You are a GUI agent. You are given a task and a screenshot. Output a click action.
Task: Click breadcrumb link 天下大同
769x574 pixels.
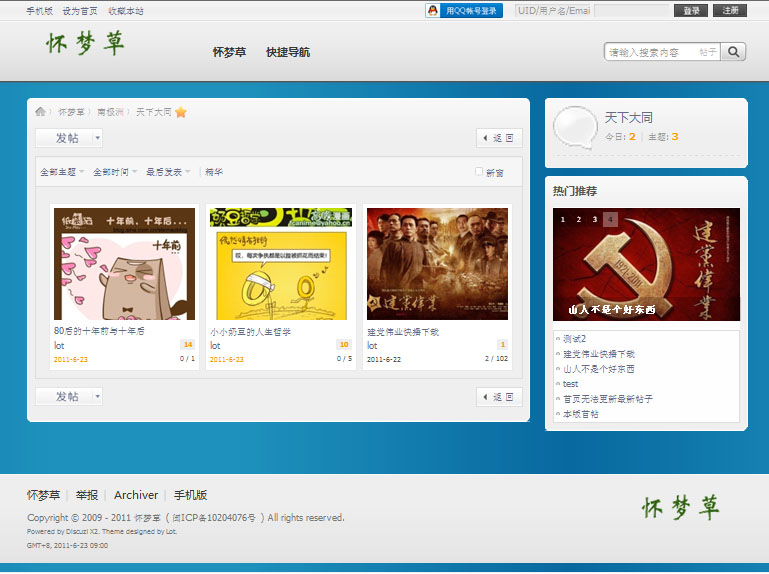(154, 112)
